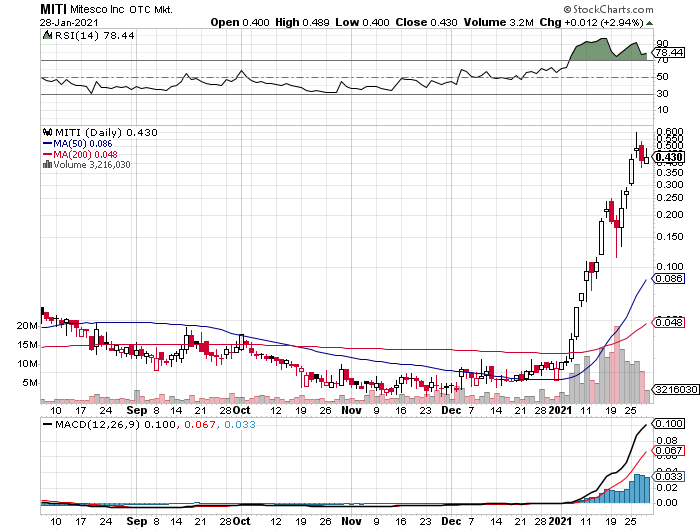Click 'Dec' on the MACD panel date axis
Image resolution: width=700 pixels, height=530 pixels.
tap(451, 521)
